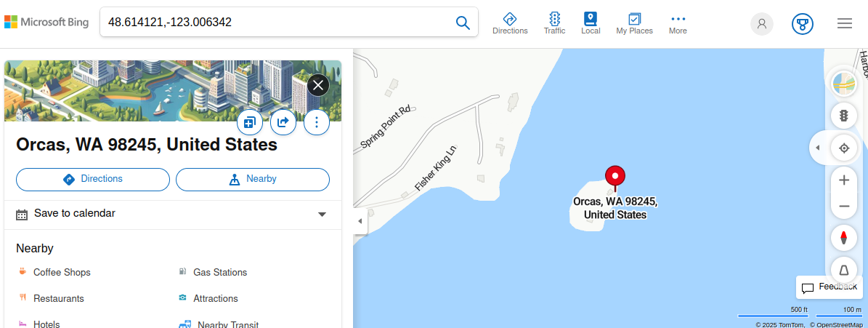Image resolution: width=868 pixels, height=328 pixels.
Task: Open the Rewards trophy icon
Action: pos(802,24)
